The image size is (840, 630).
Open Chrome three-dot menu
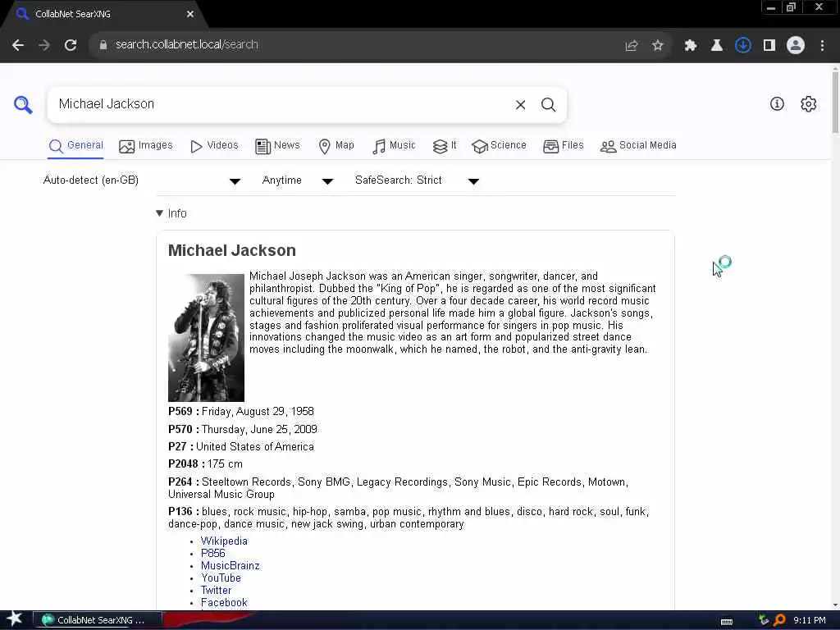822,46
